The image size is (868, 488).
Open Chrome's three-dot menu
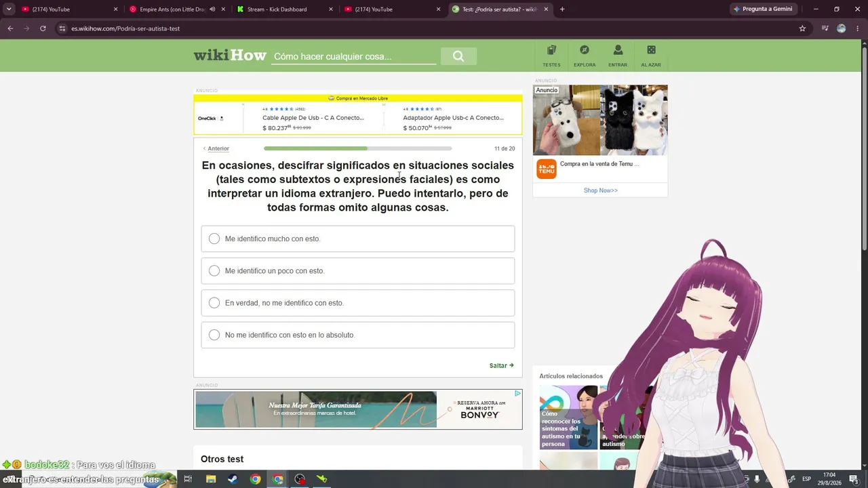[858, 28]
